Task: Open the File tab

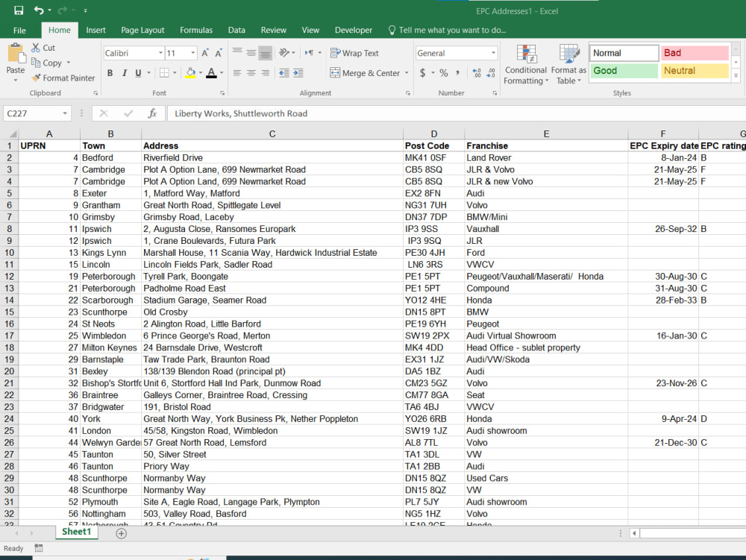Action: [x=19, y=31]
